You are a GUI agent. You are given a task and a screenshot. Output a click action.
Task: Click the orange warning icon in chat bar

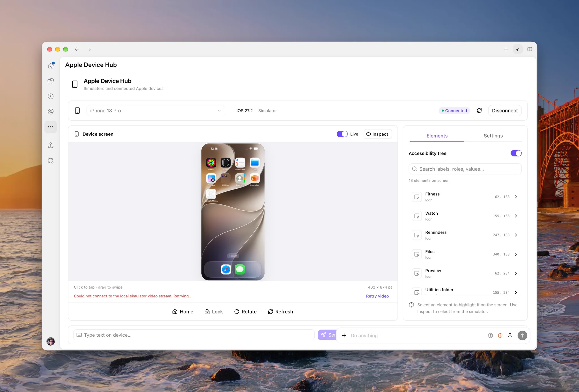click(x=500, y=336)
